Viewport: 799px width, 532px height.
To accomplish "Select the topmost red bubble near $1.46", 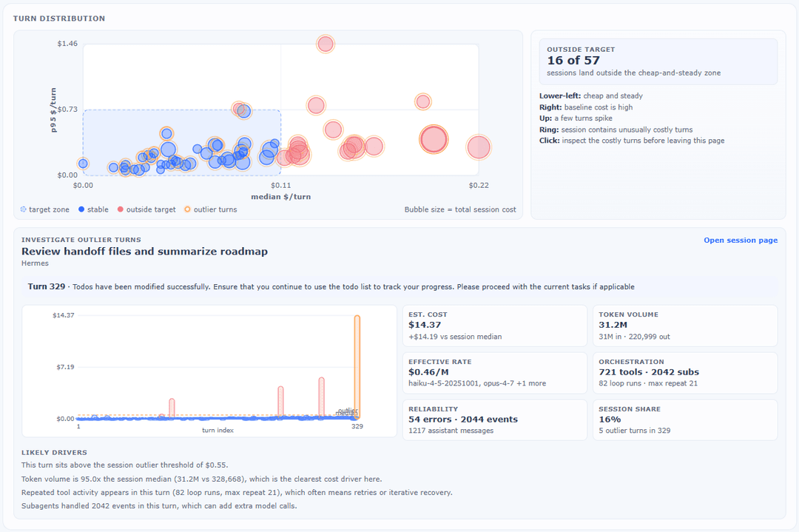I will tap(325, 44).
